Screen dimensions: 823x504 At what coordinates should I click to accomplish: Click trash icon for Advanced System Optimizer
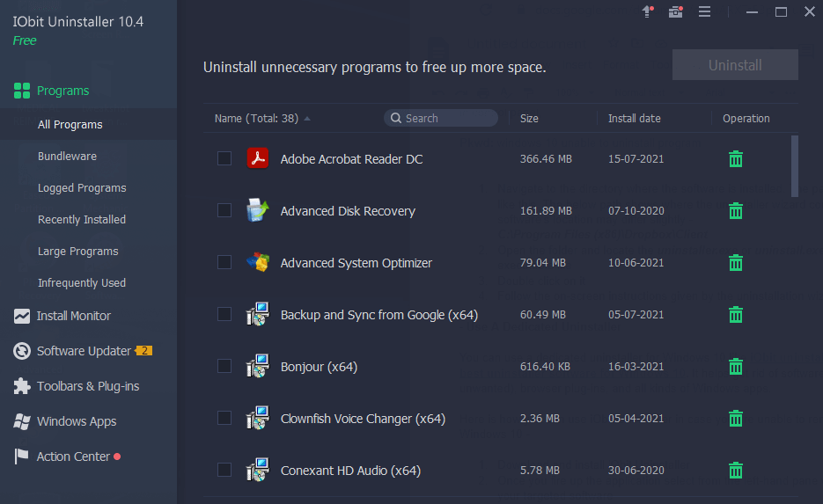point(735,262)
